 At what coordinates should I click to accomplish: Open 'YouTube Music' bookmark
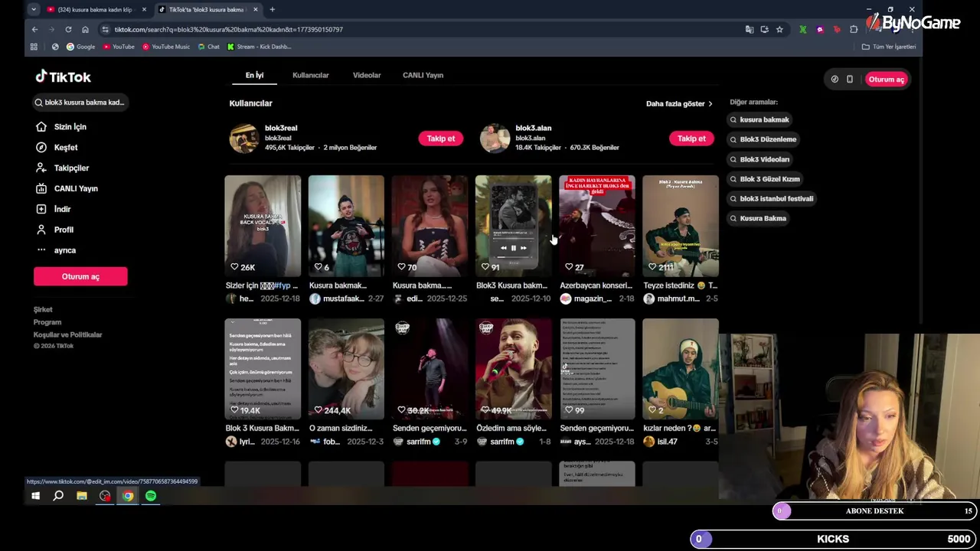tap(165, 47)
